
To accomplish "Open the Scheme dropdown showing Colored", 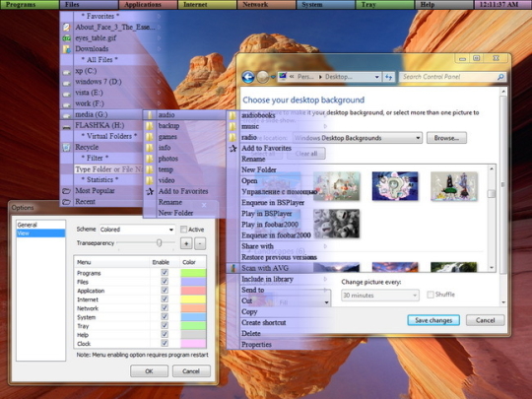I will coord(137,230).
